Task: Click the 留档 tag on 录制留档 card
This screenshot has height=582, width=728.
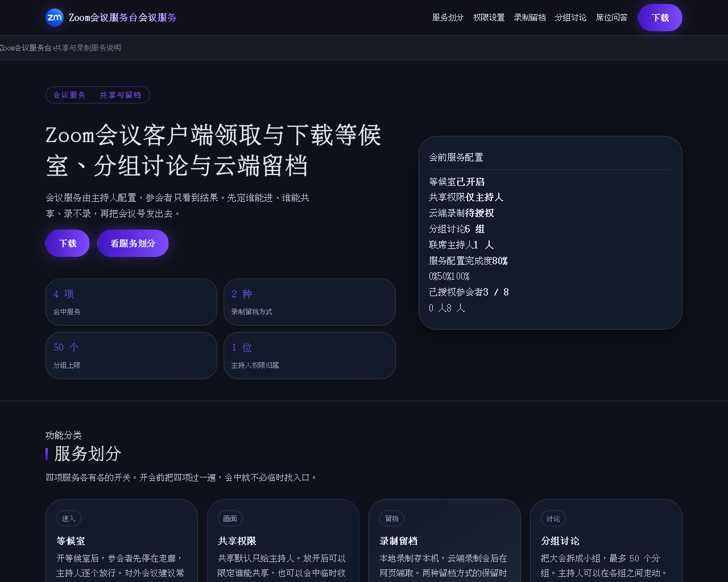Action: [392, 518]
